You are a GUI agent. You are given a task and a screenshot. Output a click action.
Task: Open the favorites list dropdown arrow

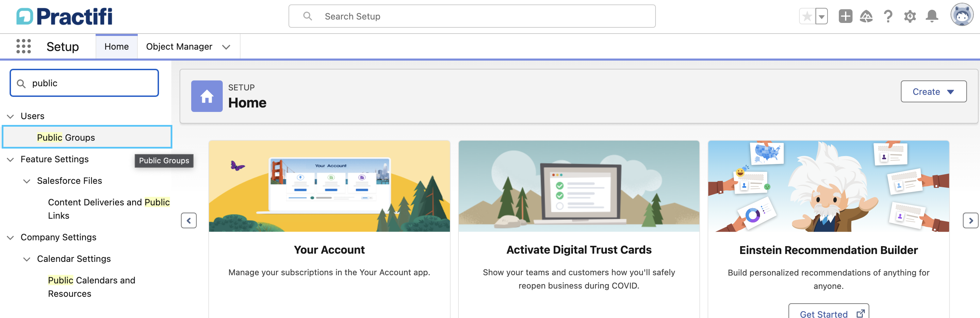[x=821, y=16]
